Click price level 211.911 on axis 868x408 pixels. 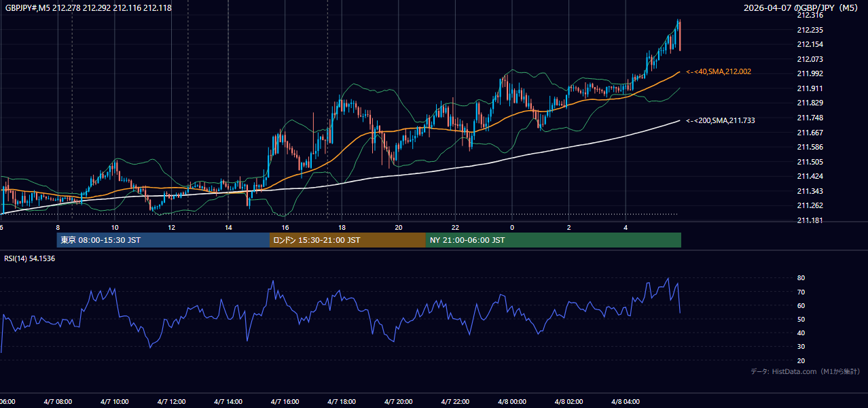click(810, 88)
